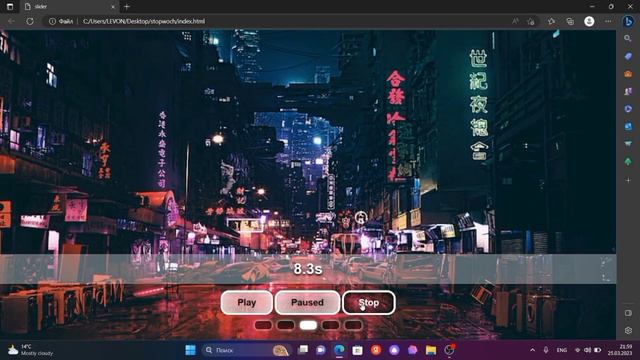The height and width of the screenshot is (360, 640).
Task: Open the weather widget Mostly cloudy
Action: tap(31, 350)
